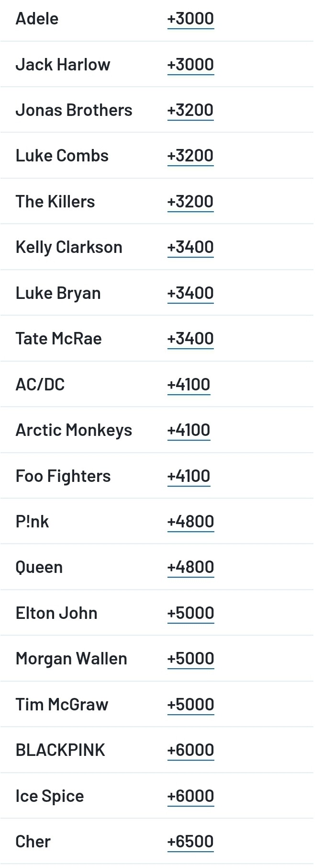Click Morgan Wallen's +5000 odds link
Viewport: 322px width, 868px height.
coord(190,659)
